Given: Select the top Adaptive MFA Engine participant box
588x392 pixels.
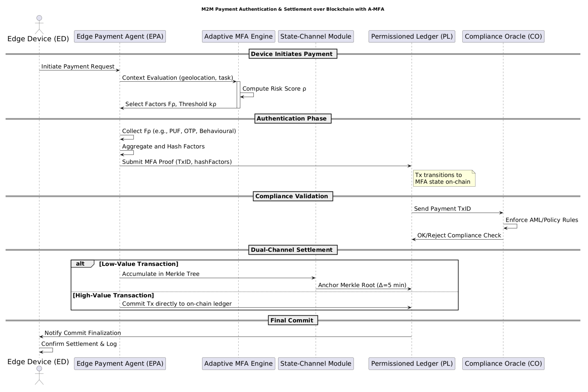Looking at the screenshot, I should 238,36.
